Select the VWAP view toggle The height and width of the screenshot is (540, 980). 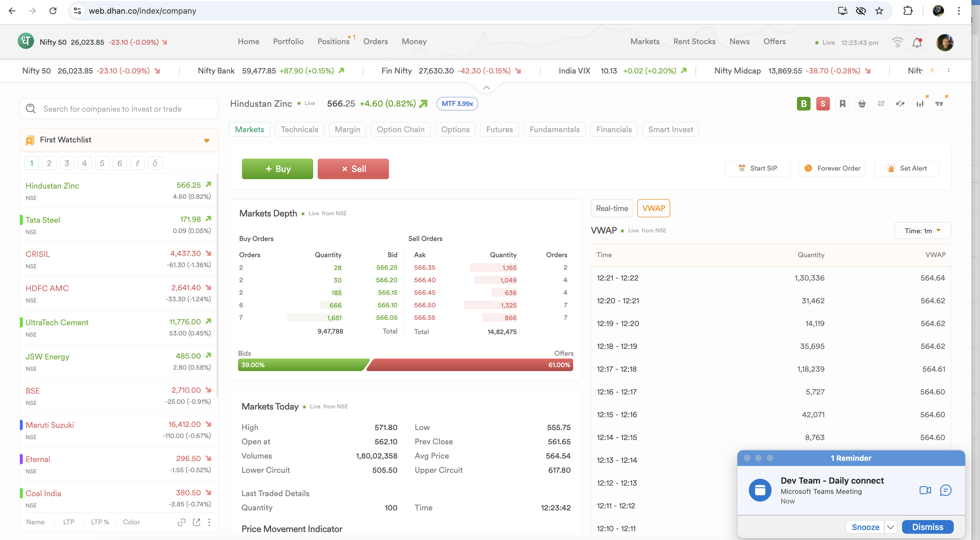tap(653, 208)
